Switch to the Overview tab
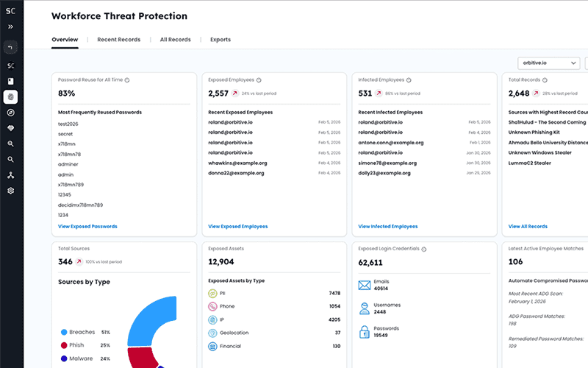Screen dimensions: 588x368 coord(65,40)
